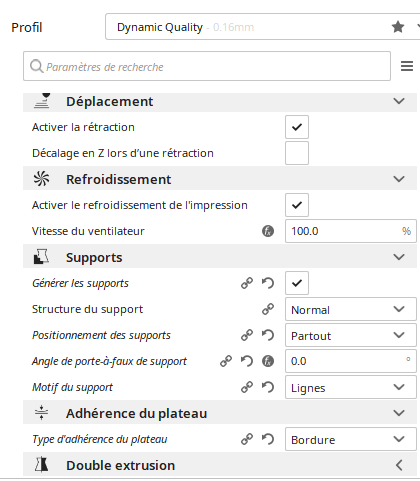Open the Motif du support Lignes dropdown
Viewport: 420px width, 481px height.
click(x=351, y=387)
